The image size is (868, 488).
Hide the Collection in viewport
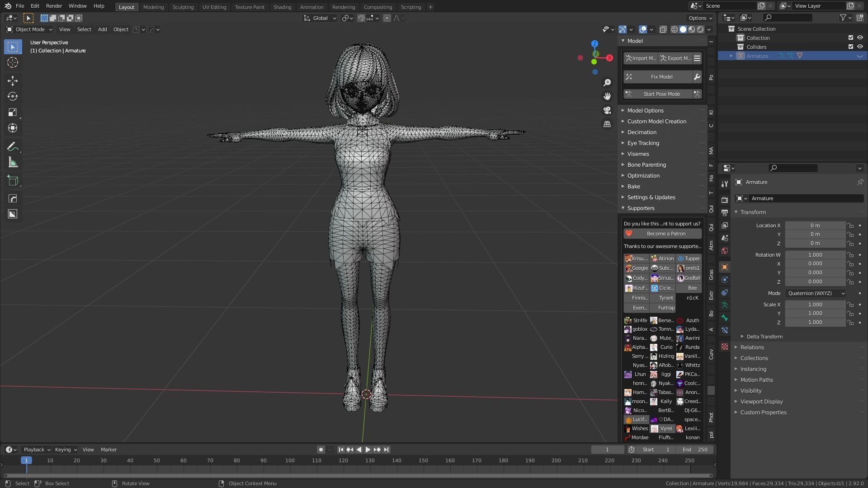click(860, 38)
